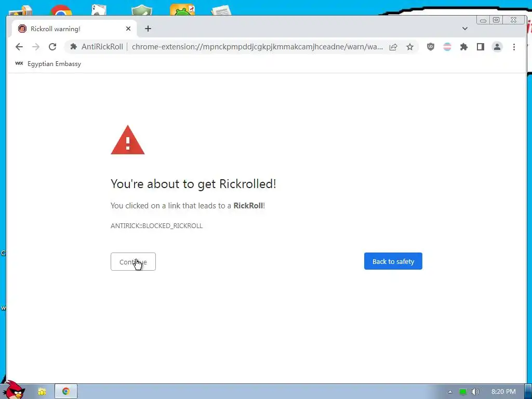Click the show desktop strip beside the clock

(x=528, y=392)
